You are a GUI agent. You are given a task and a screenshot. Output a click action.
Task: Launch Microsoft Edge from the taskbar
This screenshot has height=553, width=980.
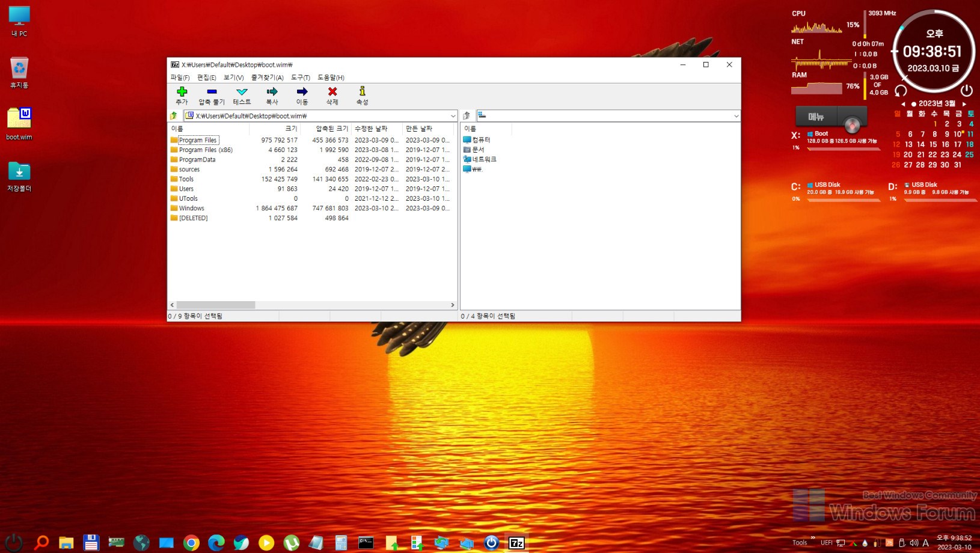(216, 543)
